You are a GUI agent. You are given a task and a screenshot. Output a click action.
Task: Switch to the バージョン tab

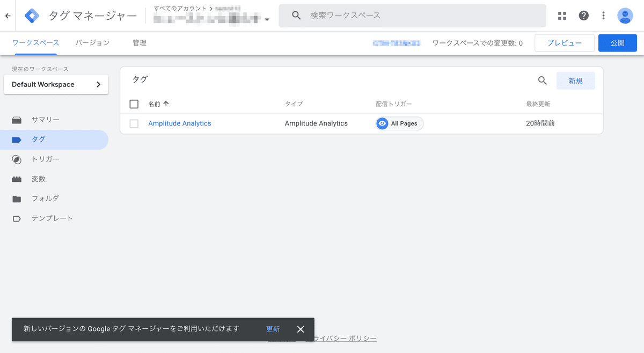pyautogui.click(x=92, y=43)
